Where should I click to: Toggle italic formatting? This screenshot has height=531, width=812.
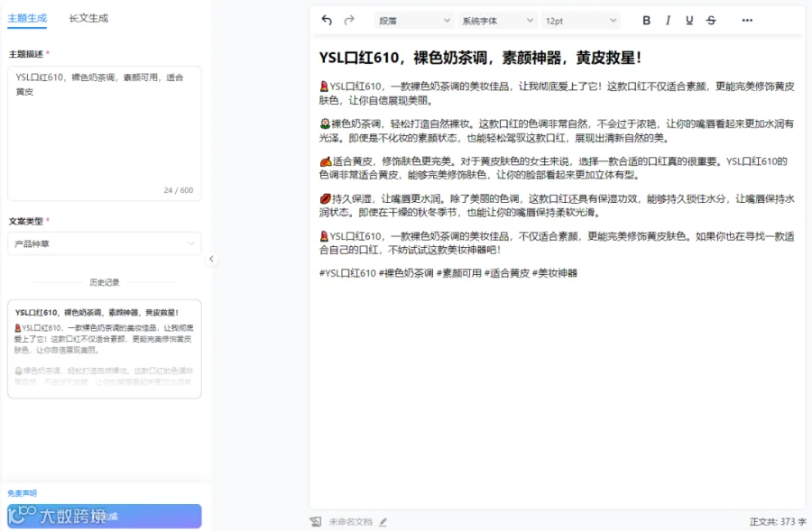[x=668, y=20]
